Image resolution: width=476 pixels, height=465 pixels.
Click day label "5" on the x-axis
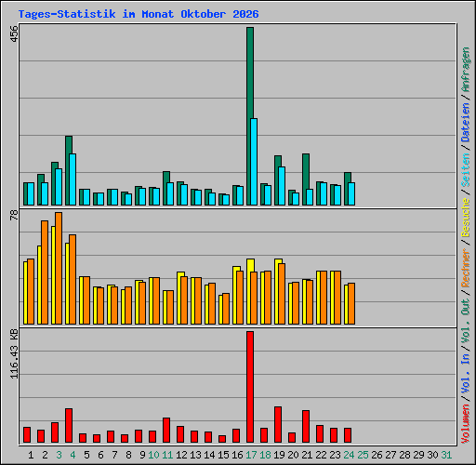click(x=86, y=455)
